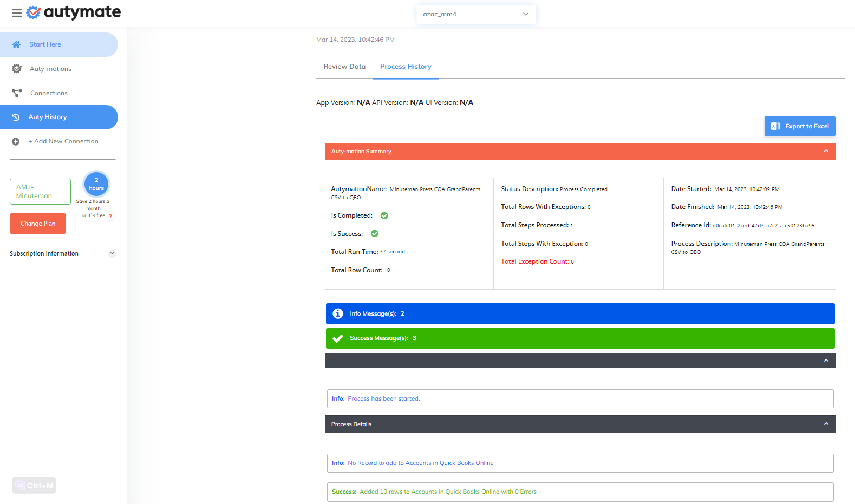The height and width of the screenshot is (504, 855).
Task: Select the Process History tab
Action: (x=406, y=67)
